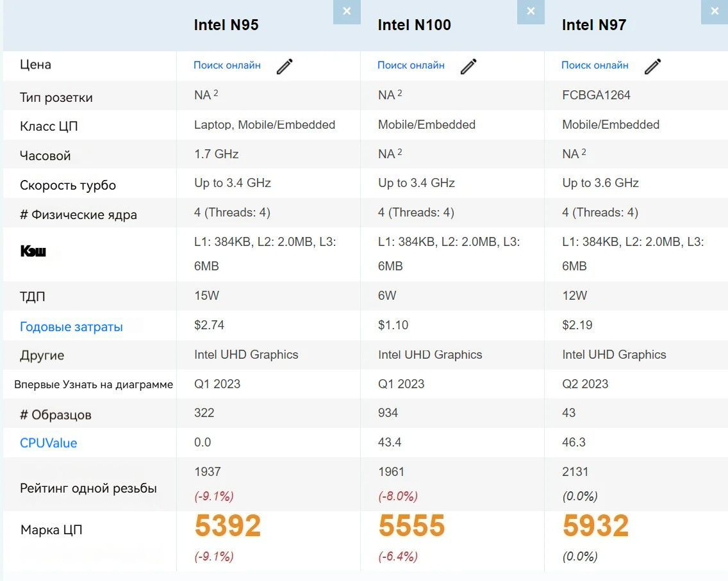Open the "CPUValue" link
This screenshot has height=581, width=728.
(x=47, y=443)
